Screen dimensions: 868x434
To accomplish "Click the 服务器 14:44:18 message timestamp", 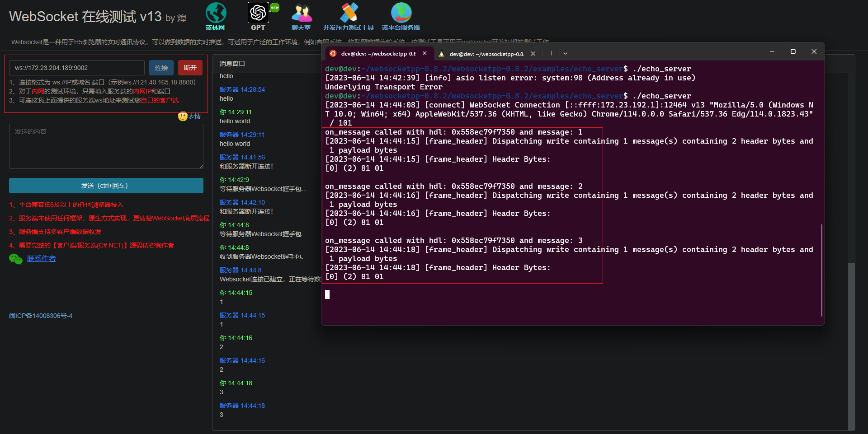I will 242,406.
